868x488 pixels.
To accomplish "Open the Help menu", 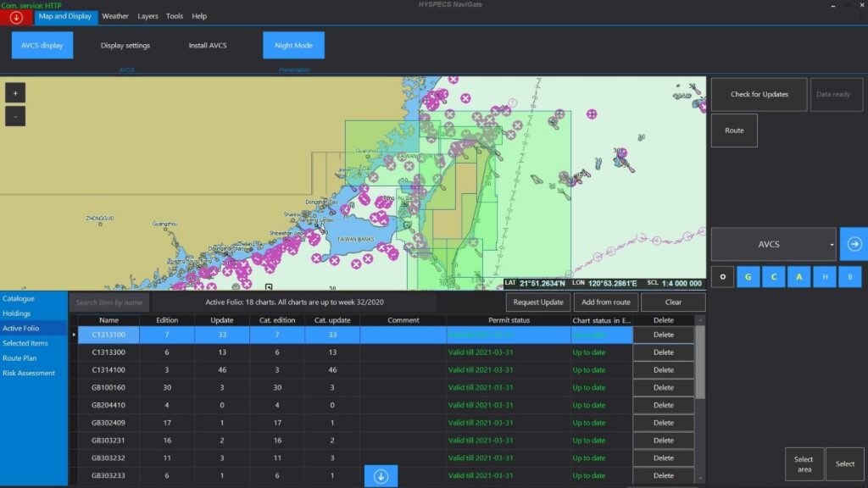I will click(199, 17).
